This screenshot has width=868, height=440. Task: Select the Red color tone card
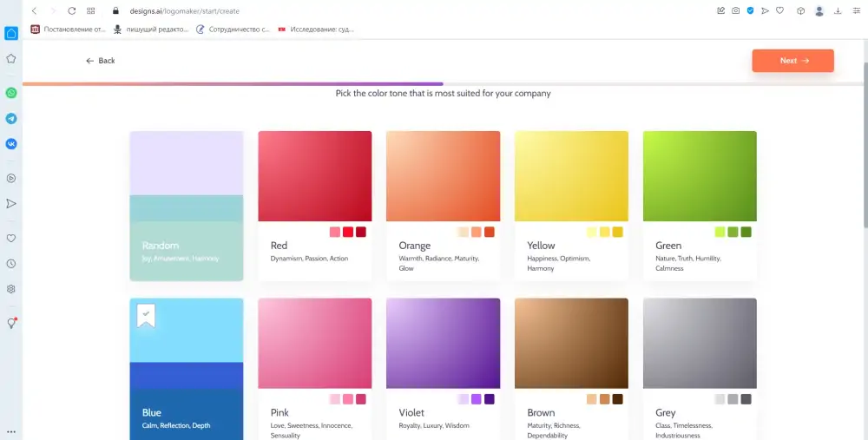pos(314,205)
